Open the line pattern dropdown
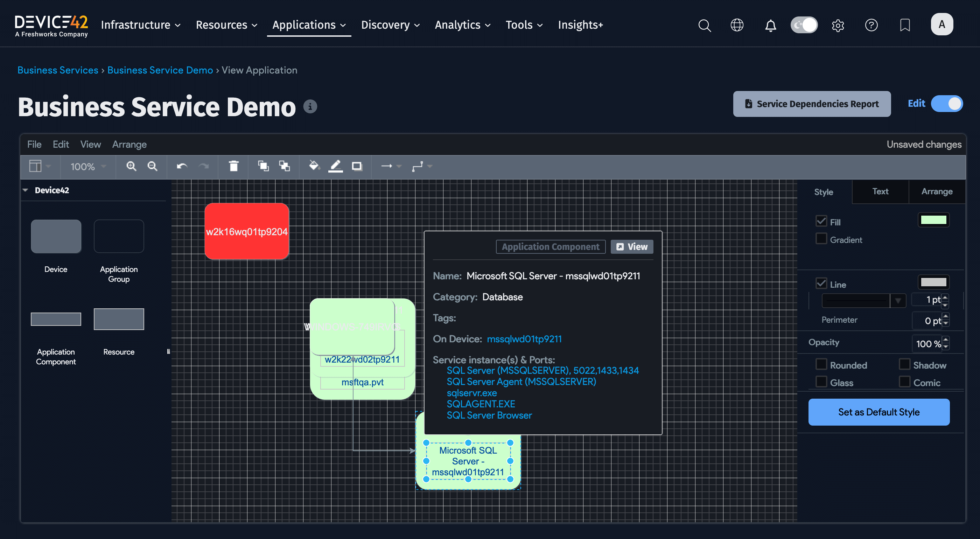The image size is (980, 539). click(898, 301)
